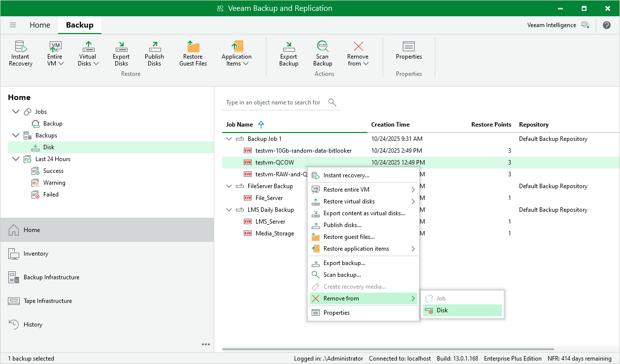Choose Disk in the Remove from submenu
The image size is (620, 364).
462,310
